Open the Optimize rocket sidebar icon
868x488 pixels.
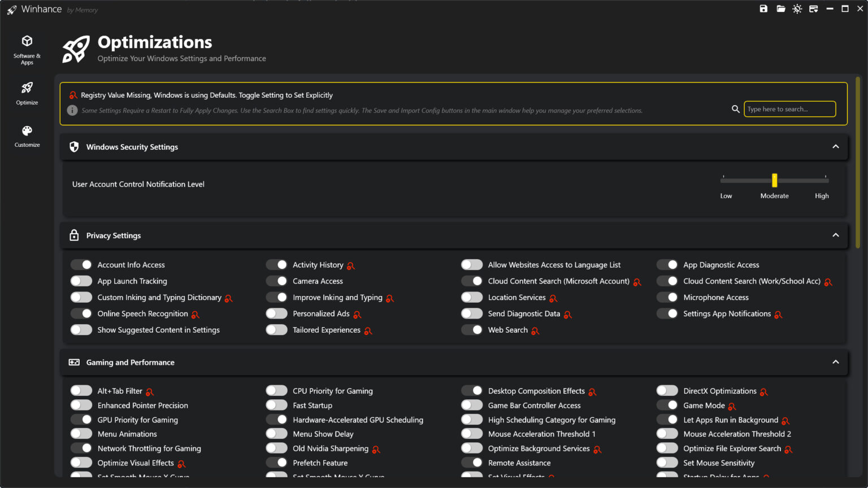[x=27, y=89]
